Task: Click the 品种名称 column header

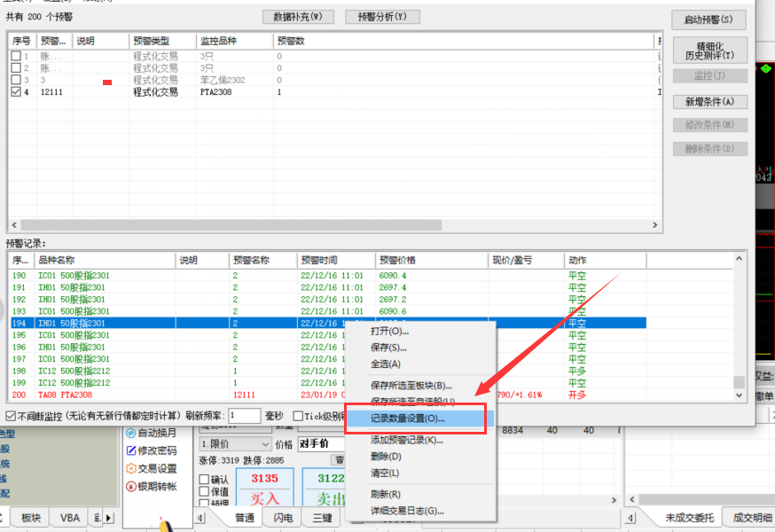Action: (105, 260)
